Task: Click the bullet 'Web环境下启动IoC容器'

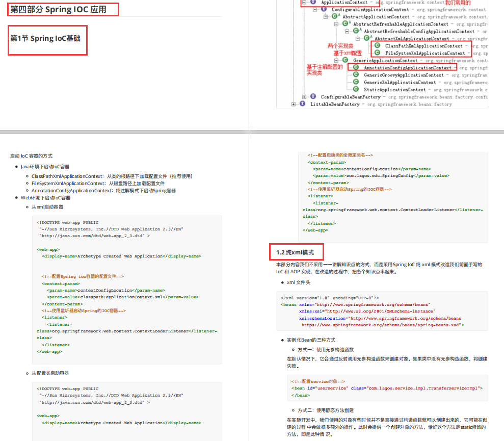Action: click(x=45, y=198)
